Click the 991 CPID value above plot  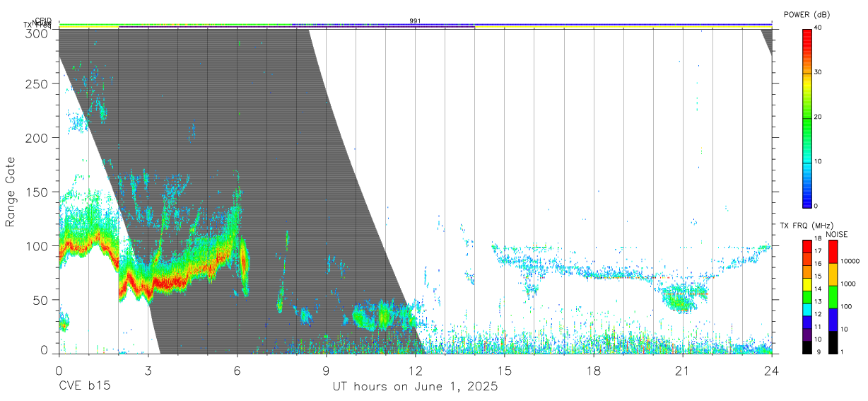pos(416,21)
